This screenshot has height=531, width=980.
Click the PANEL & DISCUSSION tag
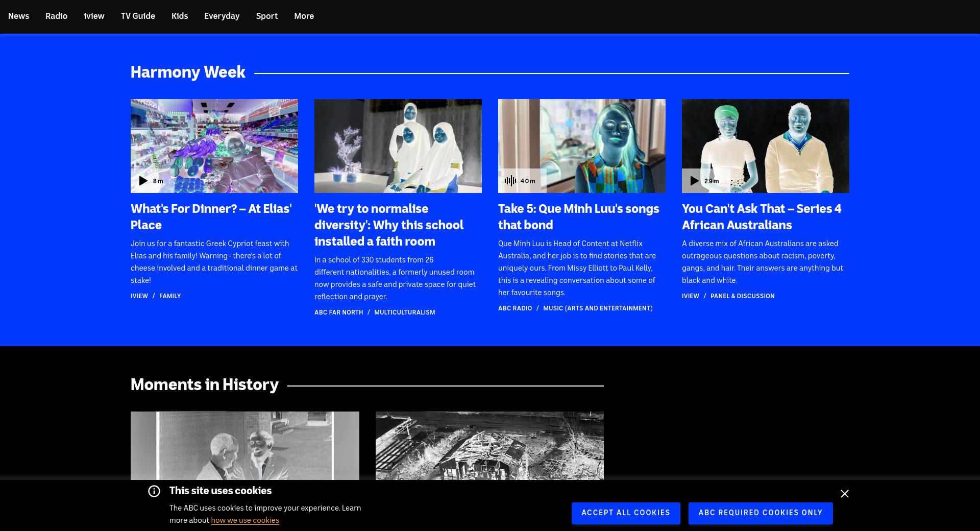pos(743,296)
